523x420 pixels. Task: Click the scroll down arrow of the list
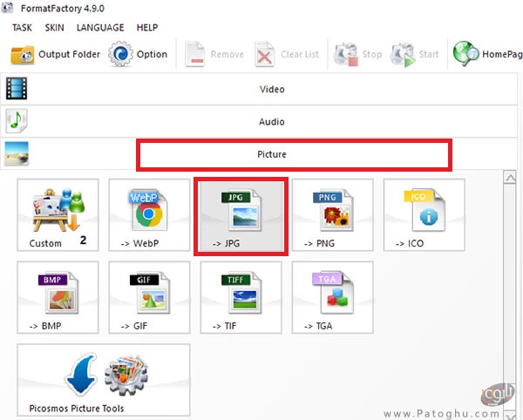click(511, 416)
